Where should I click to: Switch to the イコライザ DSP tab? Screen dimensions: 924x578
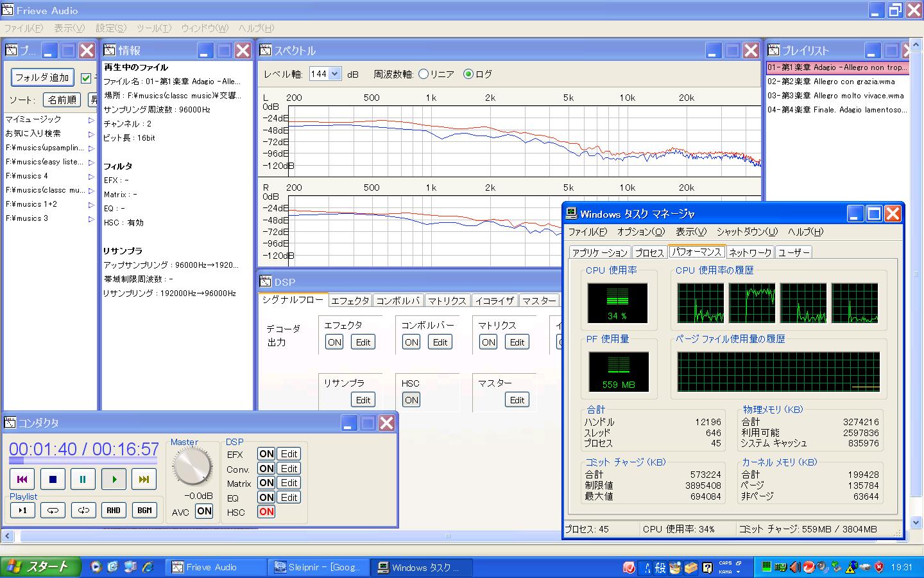coord(495,301)
